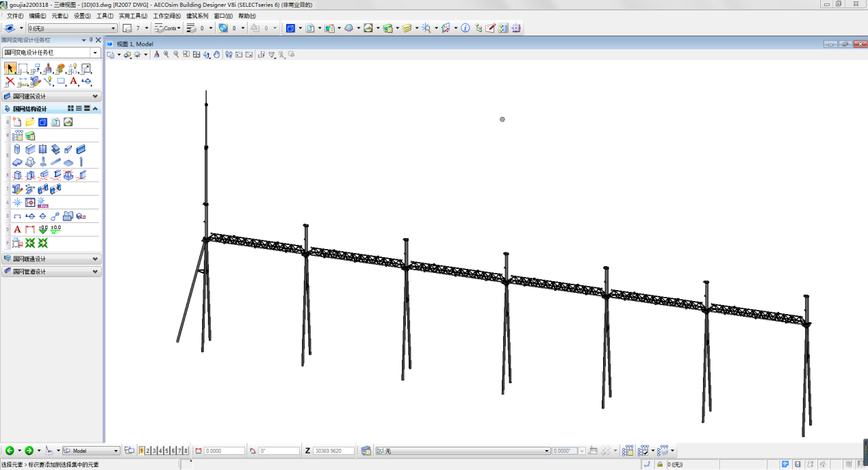This screenshot has height=470, width=868.
Task: Click the red X delete element tool
Action: [x=10, y=81]
